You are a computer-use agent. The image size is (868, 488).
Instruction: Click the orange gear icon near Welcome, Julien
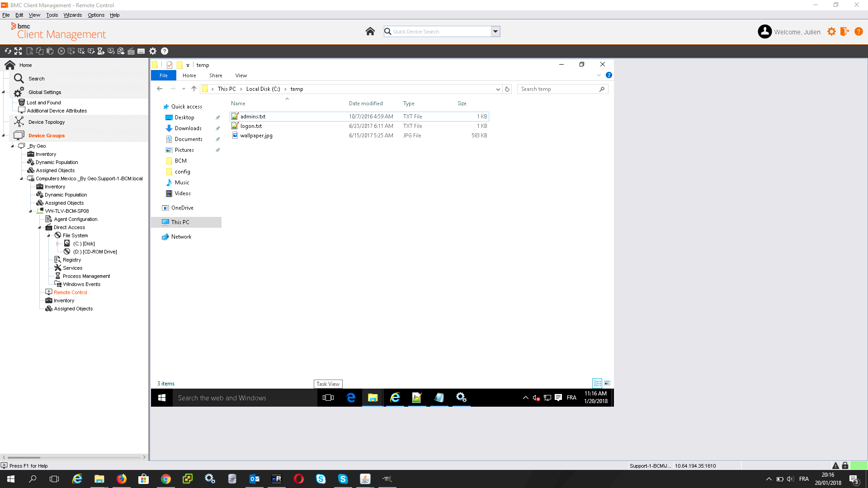pyautogui.click(x=831, y=32)
